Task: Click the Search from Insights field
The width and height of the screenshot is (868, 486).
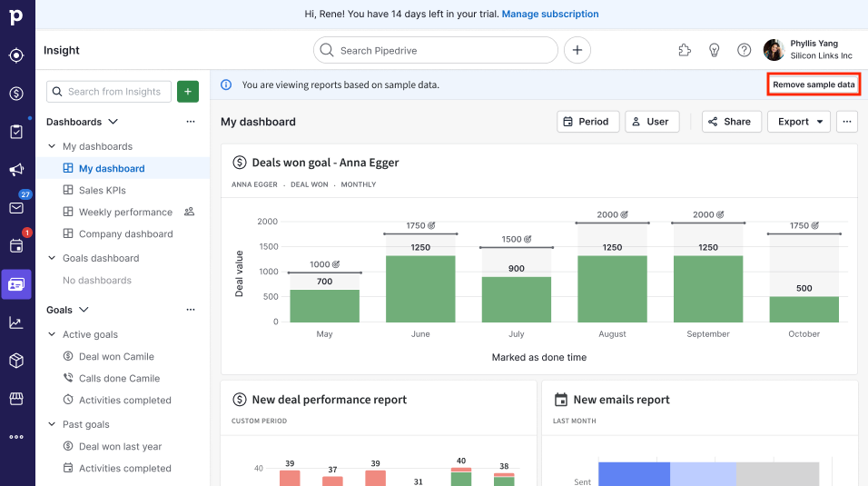Action: pyautogui.click(x=109, y=92)
